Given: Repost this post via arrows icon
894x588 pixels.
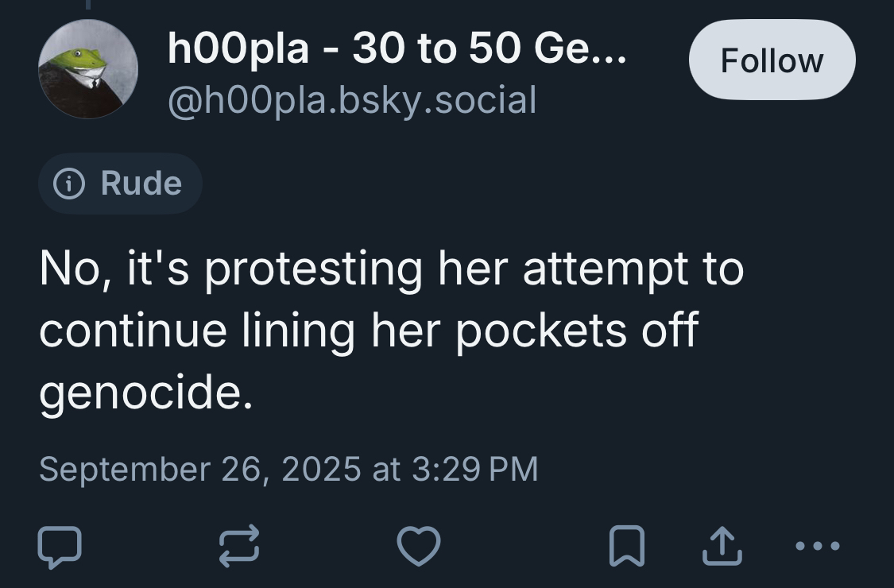Looking at the screenshot, I should [x=239, y=547].
